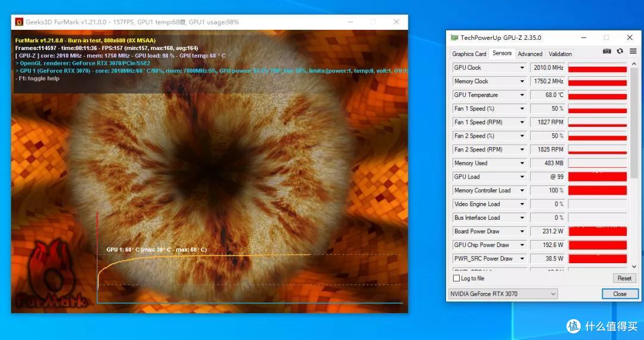Image resolution: width=644 pixels, height=340 pixels.
Task: Open the Fan 2 Speed (%) dropdown
Action: (x=522, y=136)
